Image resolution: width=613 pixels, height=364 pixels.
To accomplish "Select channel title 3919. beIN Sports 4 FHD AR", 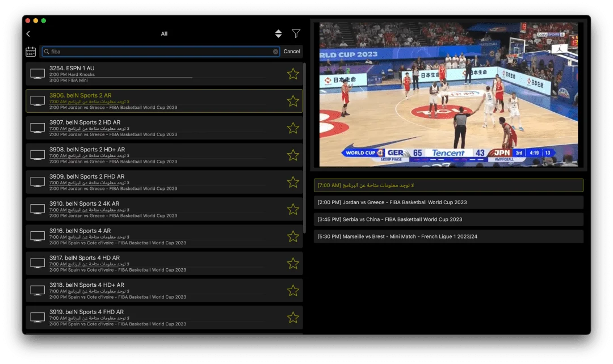I will (x=86, y=312).
